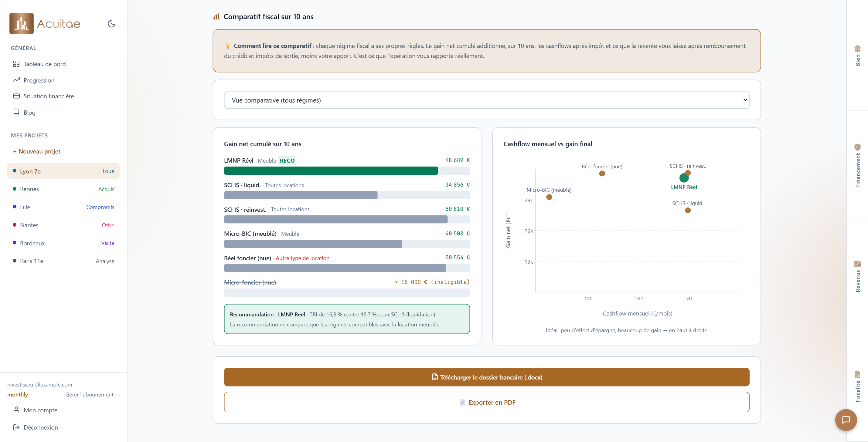Select the Rennes project
Viewport: 868px width, 442px height.
coord(63,189)
